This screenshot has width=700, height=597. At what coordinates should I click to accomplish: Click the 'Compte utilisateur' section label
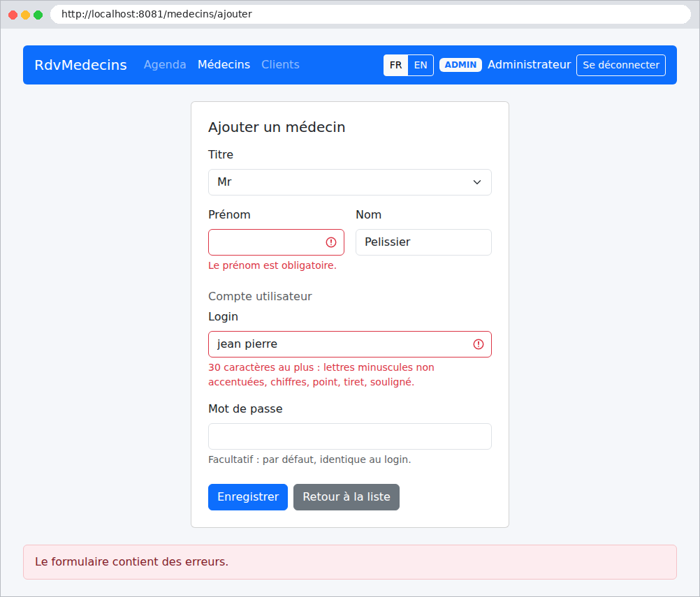pyautogui.click(x=260, y=296)
